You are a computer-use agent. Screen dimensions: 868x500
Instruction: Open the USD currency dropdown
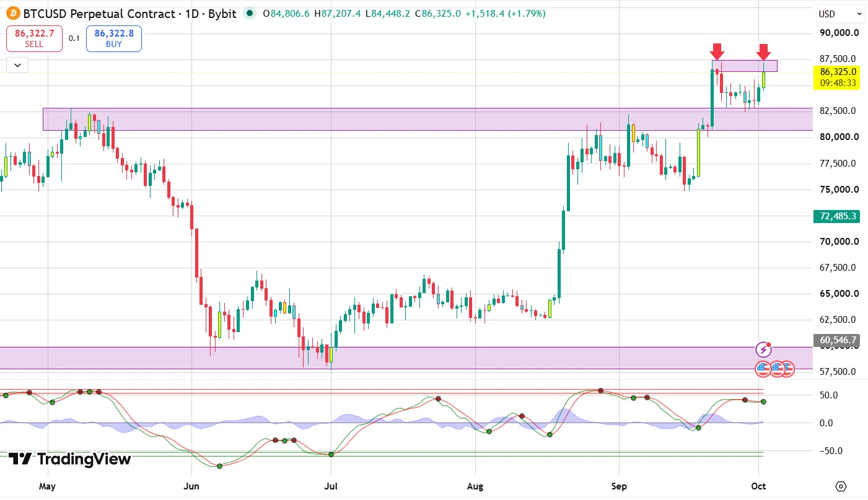(841, 14)
